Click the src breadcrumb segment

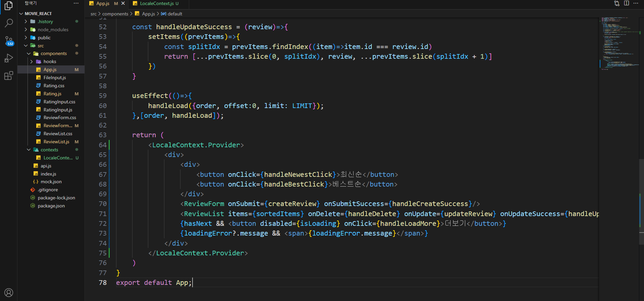click(94, 14)
